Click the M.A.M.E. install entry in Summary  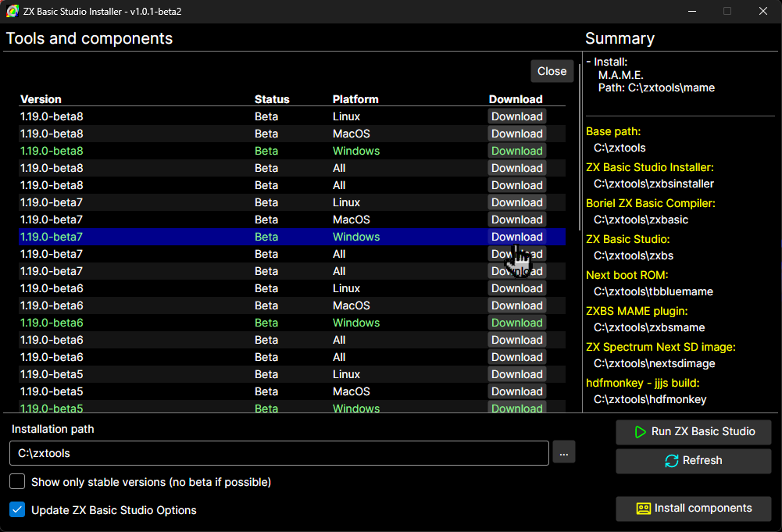(x=621, y=75)
